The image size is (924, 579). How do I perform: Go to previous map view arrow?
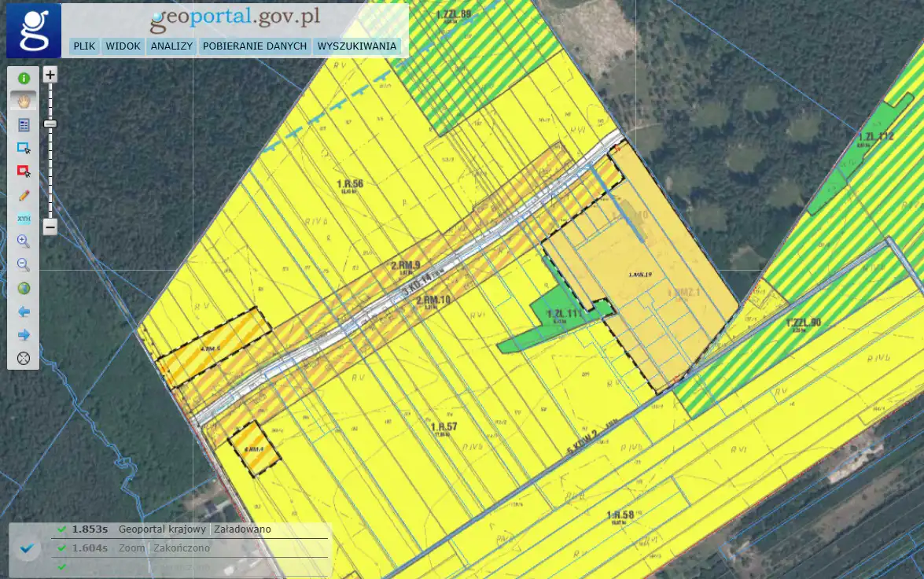point(24,312)
